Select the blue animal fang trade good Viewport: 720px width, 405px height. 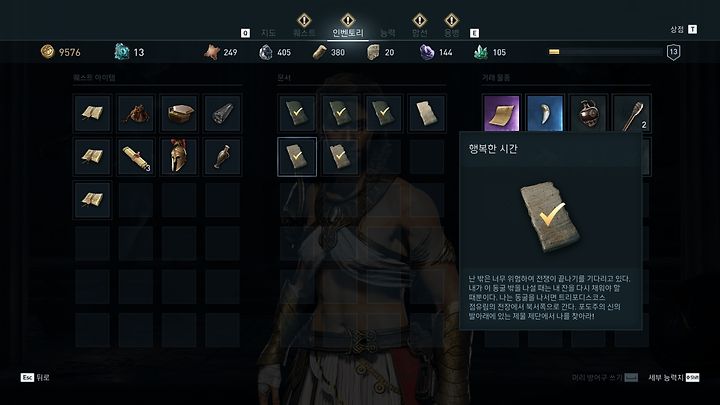[x=545, y=113]
